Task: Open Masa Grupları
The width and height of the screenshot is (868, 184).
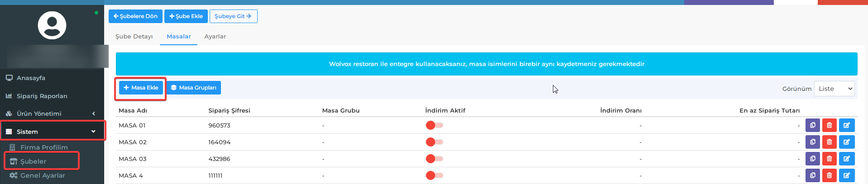Action: [x=193, y=88]
